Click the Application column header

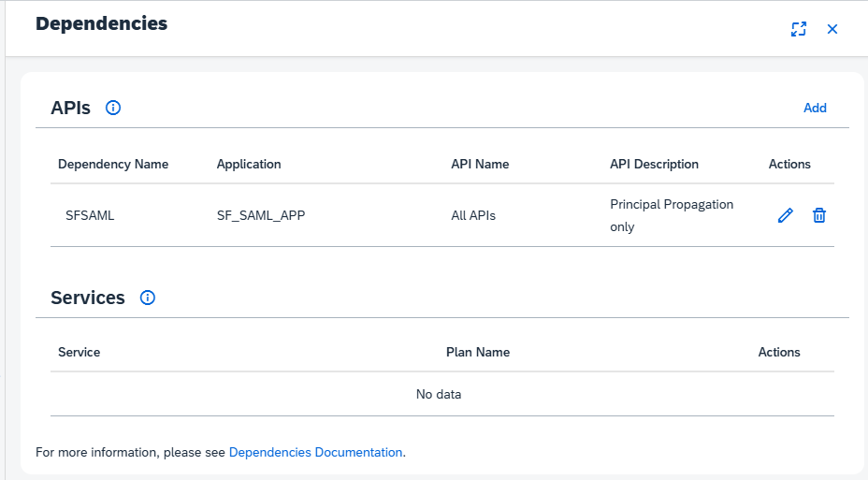click(x=249, y=164)
